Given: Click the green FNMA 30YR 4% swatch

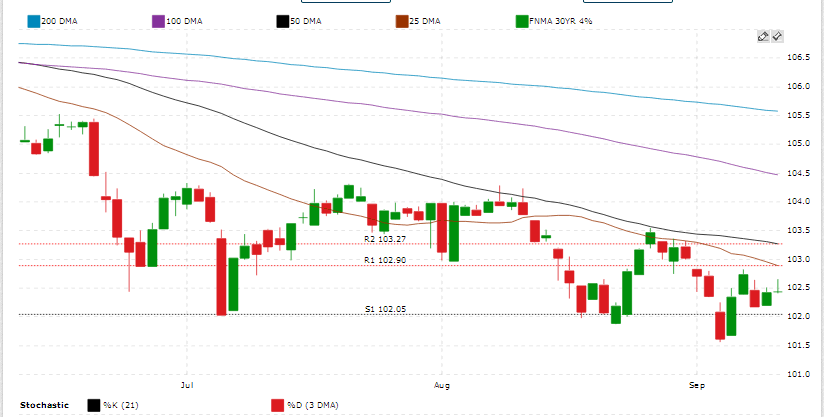Looking at the screenshot, I should [x=522, y=22].
